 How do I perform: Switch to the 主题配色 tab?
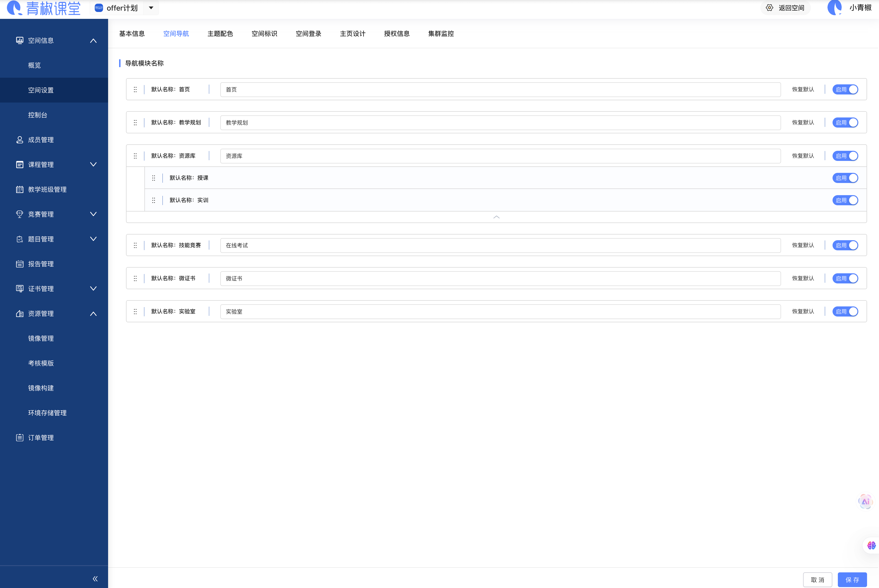220,34
